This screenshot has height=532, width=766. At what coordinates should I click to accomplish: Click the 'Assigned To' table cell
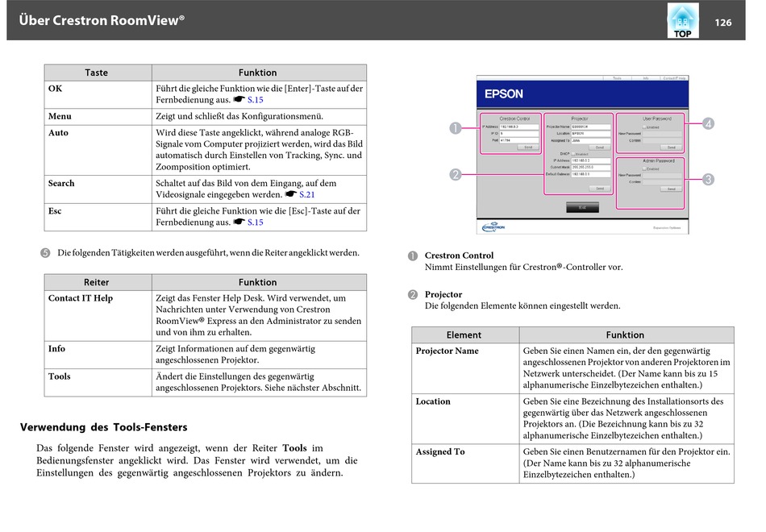[465, 463]
